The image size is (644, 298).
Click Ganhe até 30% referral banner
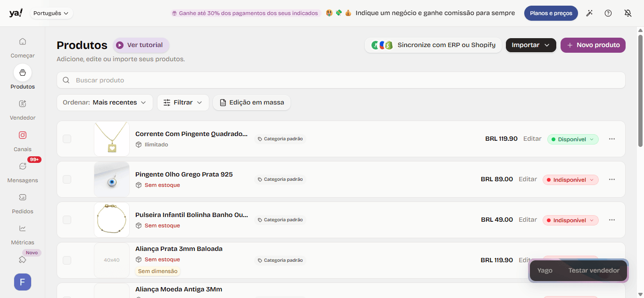tap(246, 13)
